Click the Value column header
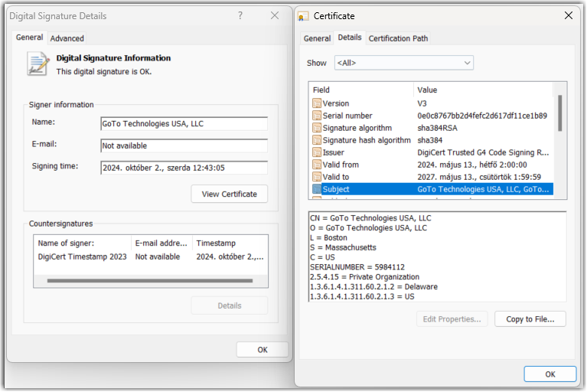This screenshot has height=392, width=587. pyautogui.click(x=483, y=90)
